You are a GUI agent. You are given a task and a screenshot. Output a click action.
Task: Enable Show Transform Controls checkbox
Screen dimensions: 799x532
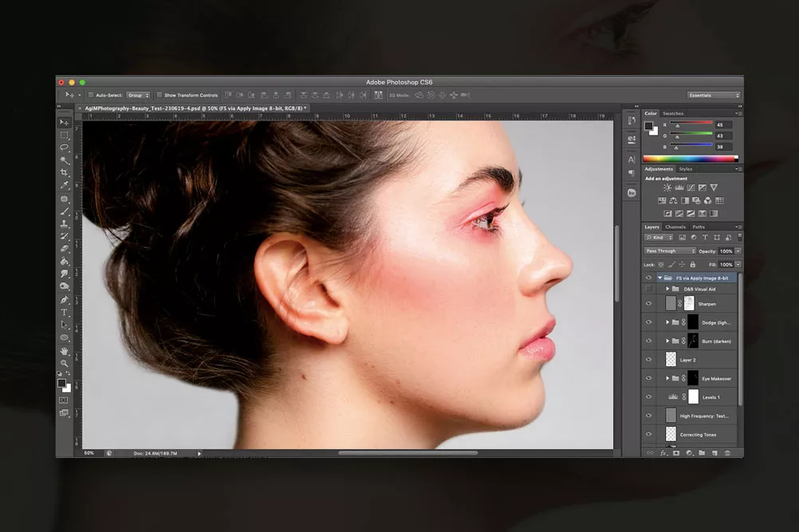click(159, 95)
